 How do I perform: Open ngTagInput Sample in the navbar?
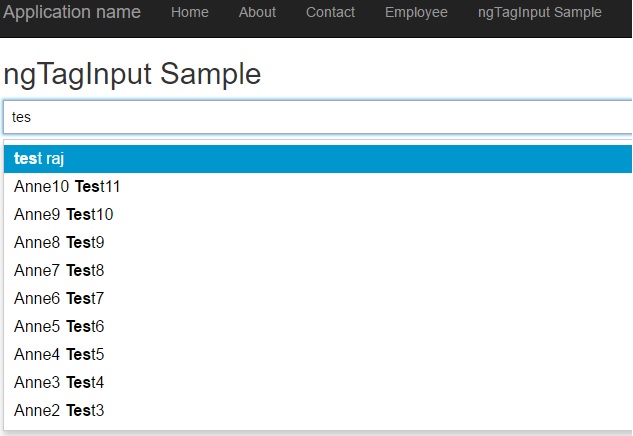pos(540,13)
